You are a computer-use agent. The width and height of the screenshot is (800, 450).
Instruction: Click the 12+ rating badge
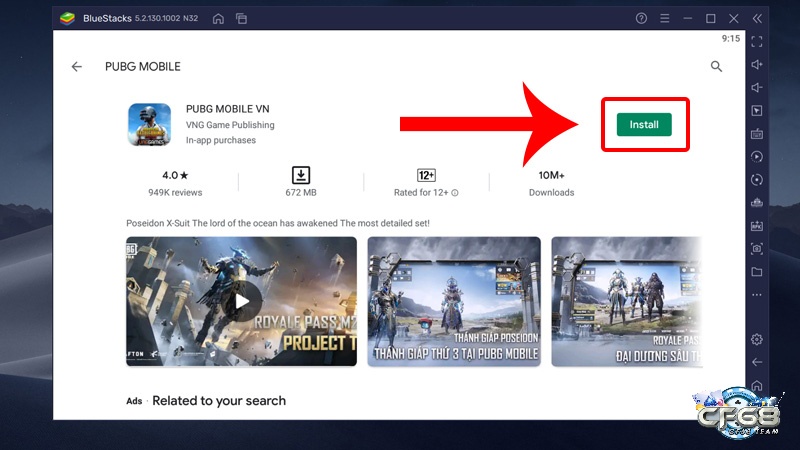pos(426,176)
